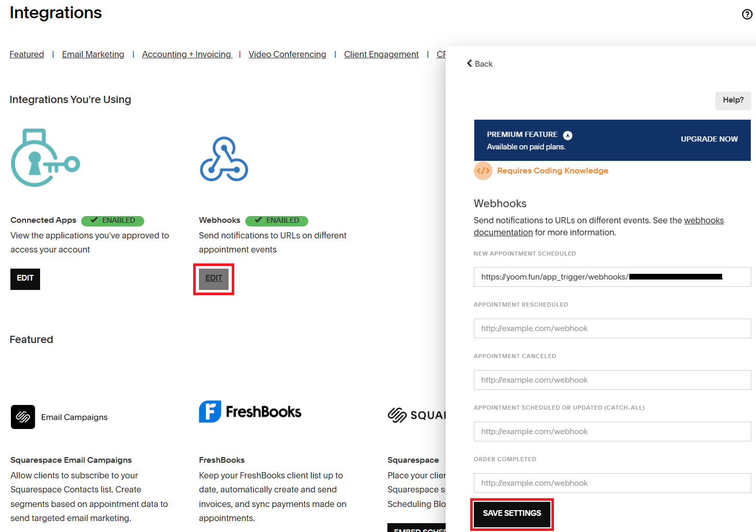Focus the catch-all Scheduled or Updated URL field
This screenshot has height=532, width=756.
tap(612, 432)
